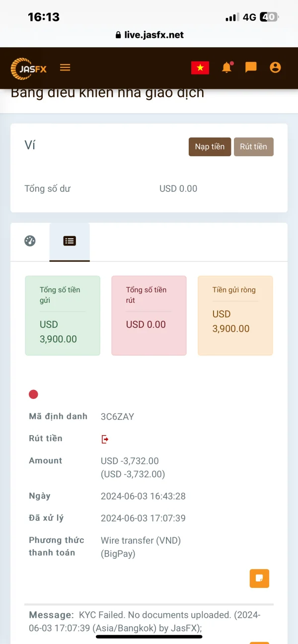Click the orange note icon button

click(x=259, y=578)
